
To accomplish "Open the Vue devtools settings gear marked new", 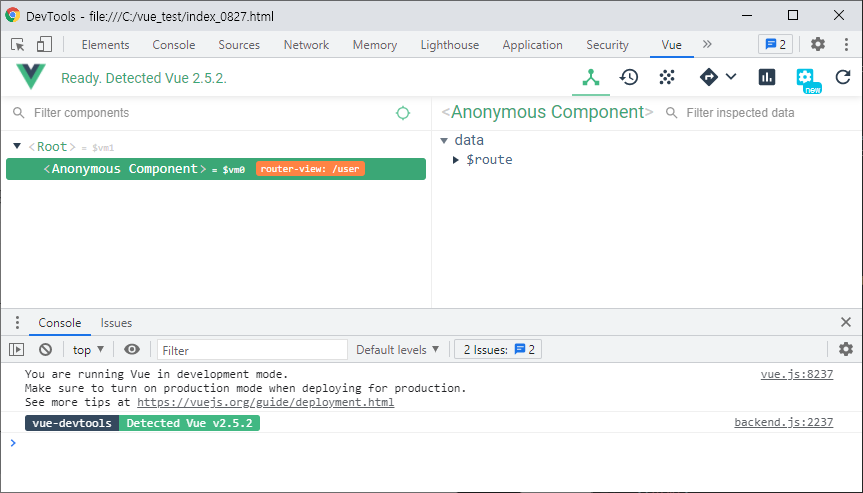I will click(x=808, y=80).
